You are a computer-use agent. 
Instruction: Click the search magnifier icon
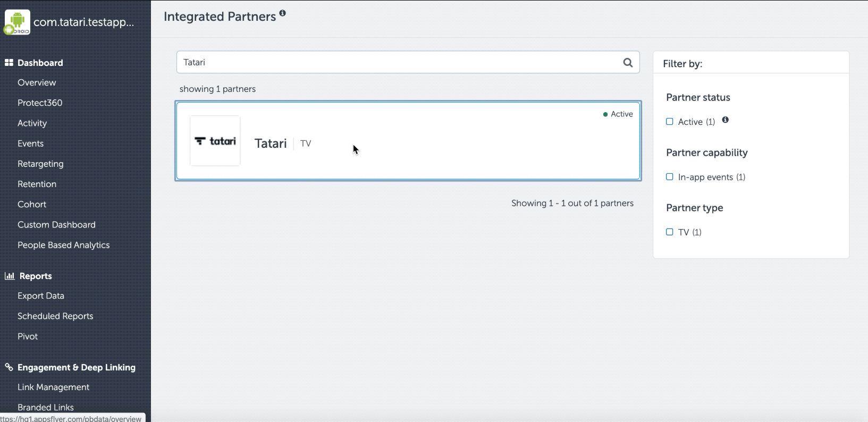(x=628, y=62)
